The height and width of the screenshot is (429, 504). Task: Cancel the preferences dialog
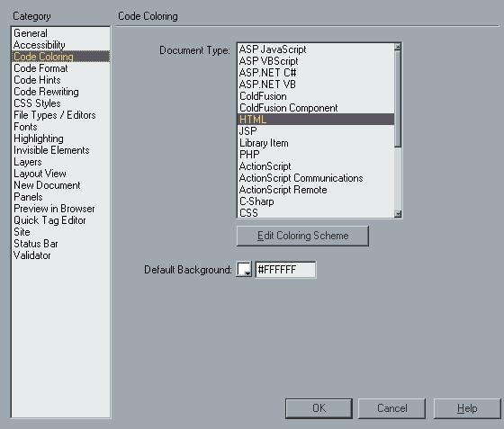tap(391, 408)
